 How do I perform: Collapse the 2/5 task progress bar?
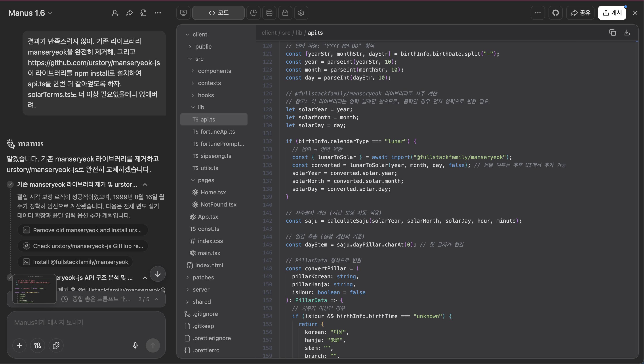coord(156,299)
